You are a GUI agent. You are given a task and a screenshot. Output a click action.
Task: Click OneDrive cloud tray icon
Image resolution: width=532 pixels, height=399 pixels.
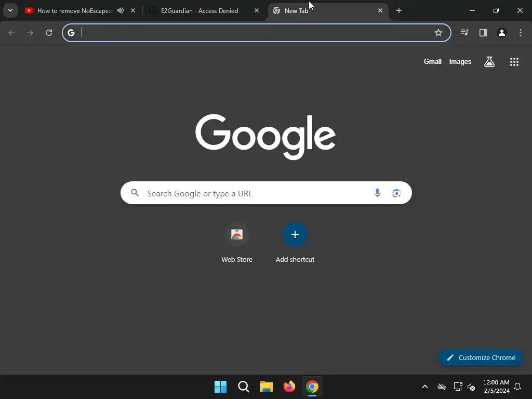[442, 387]
